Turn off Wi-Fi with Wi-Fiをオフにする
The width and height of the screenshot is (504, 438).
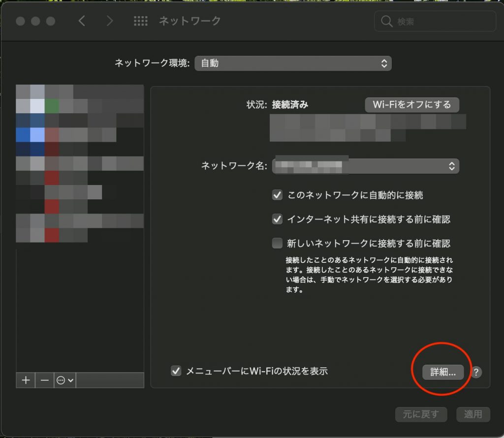[412, 105]
